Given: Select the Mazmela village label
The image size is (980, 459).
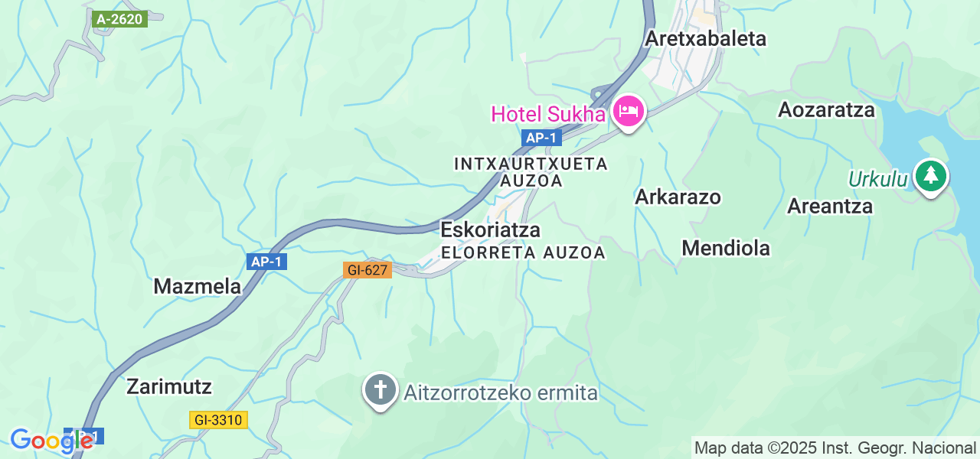Looking at the screenshot, I should [x=198, y=286].
